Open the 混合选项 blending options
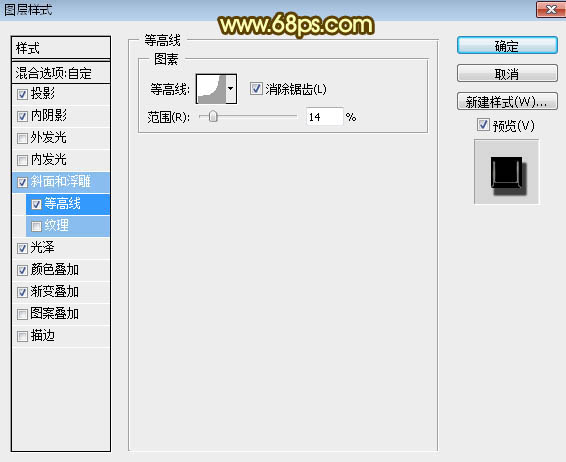 (x=61, y=73)
